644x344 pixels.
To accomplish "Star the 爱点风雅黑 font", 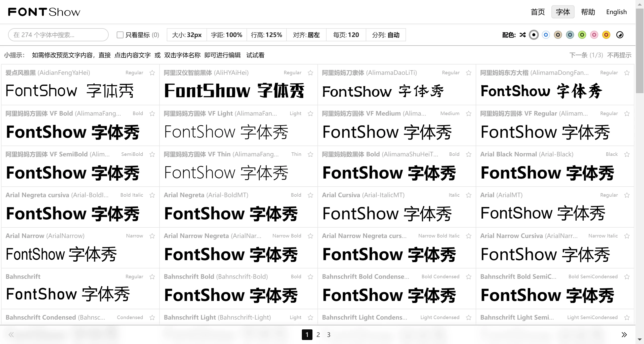I will click(152, 73).
